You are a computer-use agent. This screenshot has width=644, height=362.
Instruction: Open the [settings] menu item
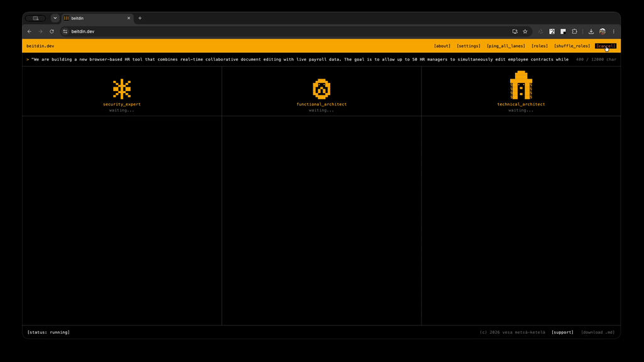[469, 46]
